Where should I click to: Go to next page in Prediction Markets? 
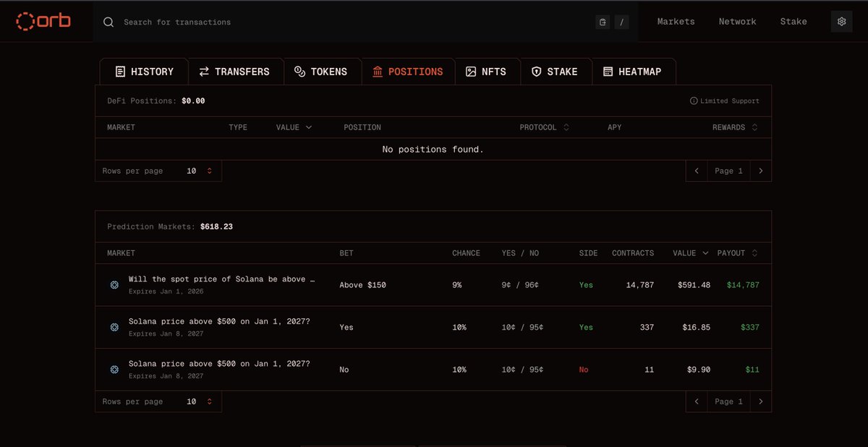(760, 401)
